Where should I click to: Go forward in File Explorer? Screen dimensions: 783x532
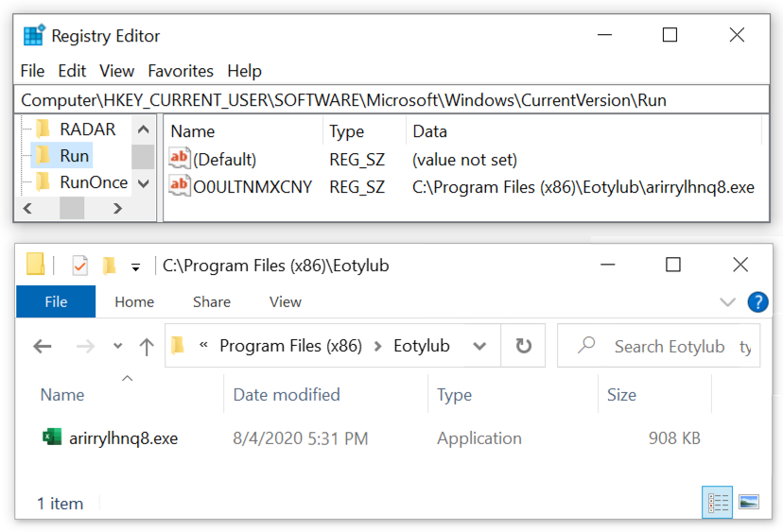[85, 346]
